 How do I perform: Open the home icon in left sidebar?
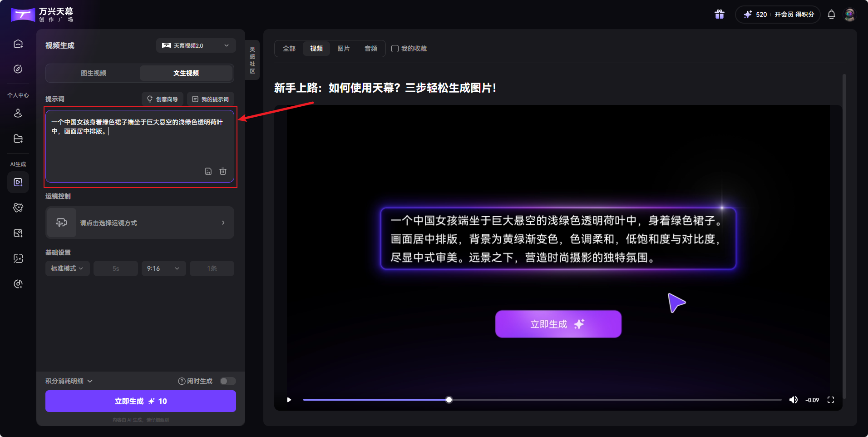pos(18,44)
